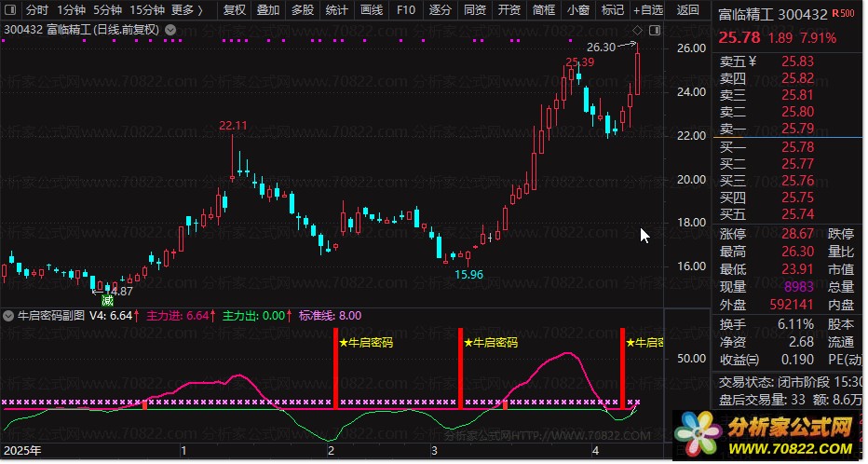
Task: Click 最高 value 26.30
Action: pos(798,252)
